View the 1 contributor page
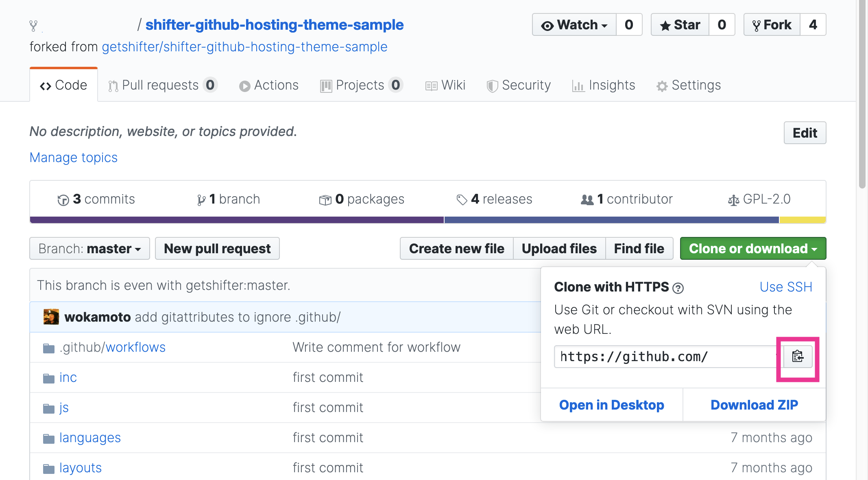868x480 pixels. coord(627,199)
